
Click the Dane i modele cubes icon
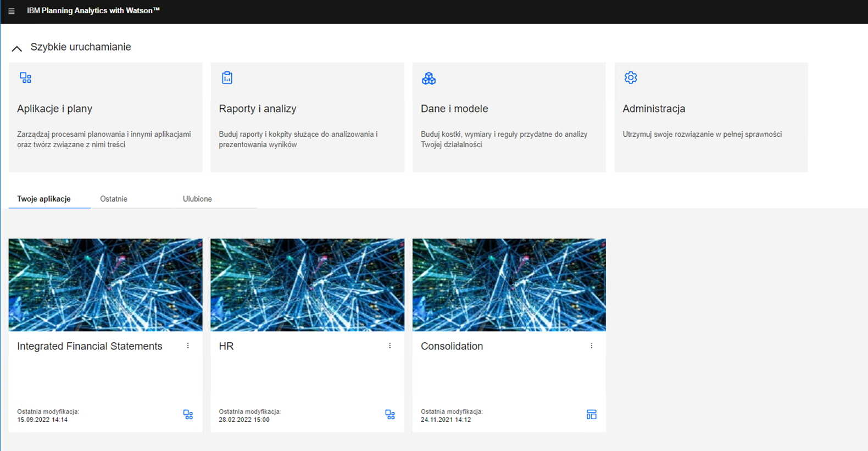[429, 78]
